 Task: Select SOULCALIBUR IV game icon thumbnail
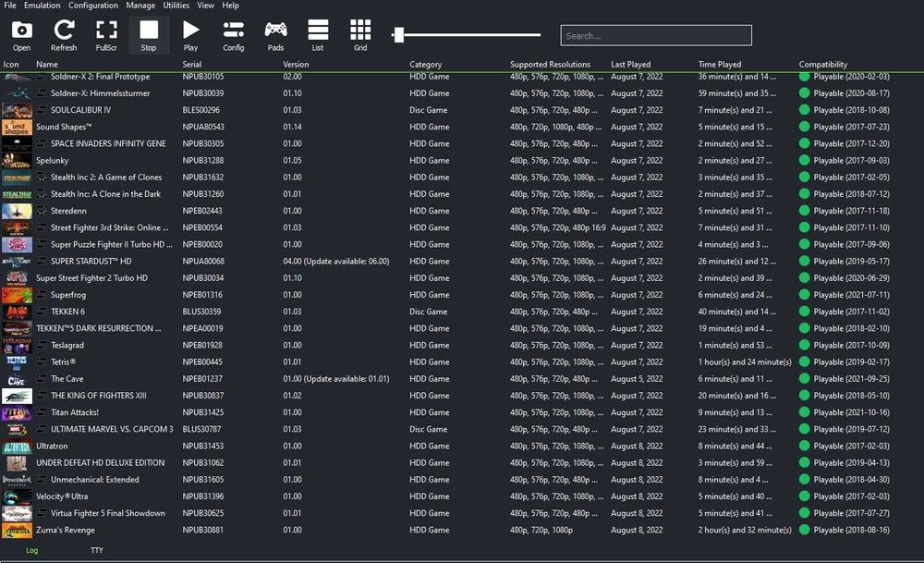point(17,110)
